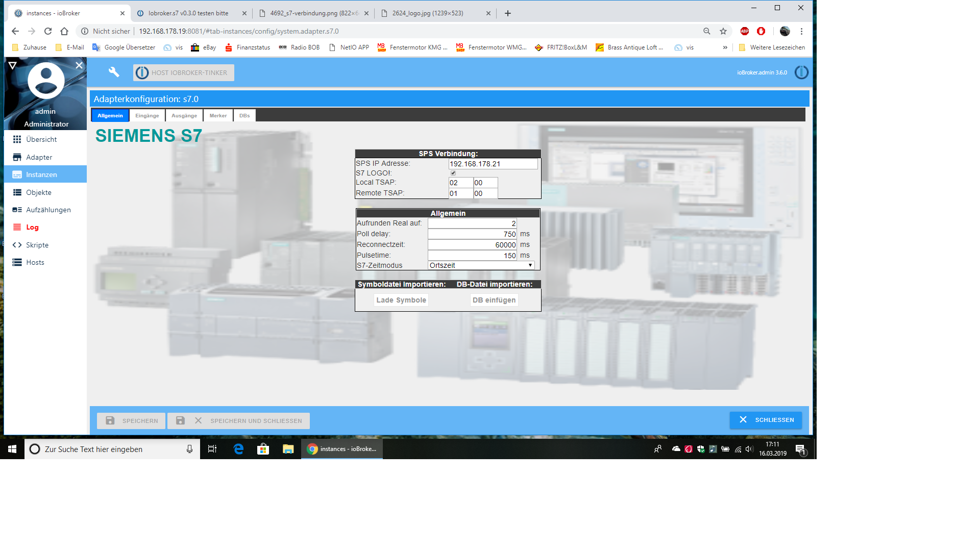This screenshot has width=980, height=551.
Task: Open the Radio BOB bookmark
Action: click(300, 47)
